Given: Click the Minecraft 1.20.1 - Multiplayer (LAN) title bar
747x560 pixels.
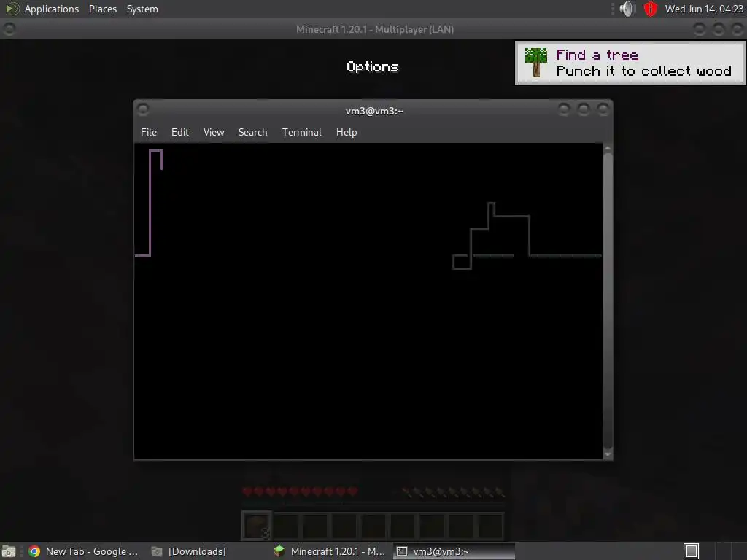Looking at the screenshot, I should pyautogui.click(x=374, y=29).
